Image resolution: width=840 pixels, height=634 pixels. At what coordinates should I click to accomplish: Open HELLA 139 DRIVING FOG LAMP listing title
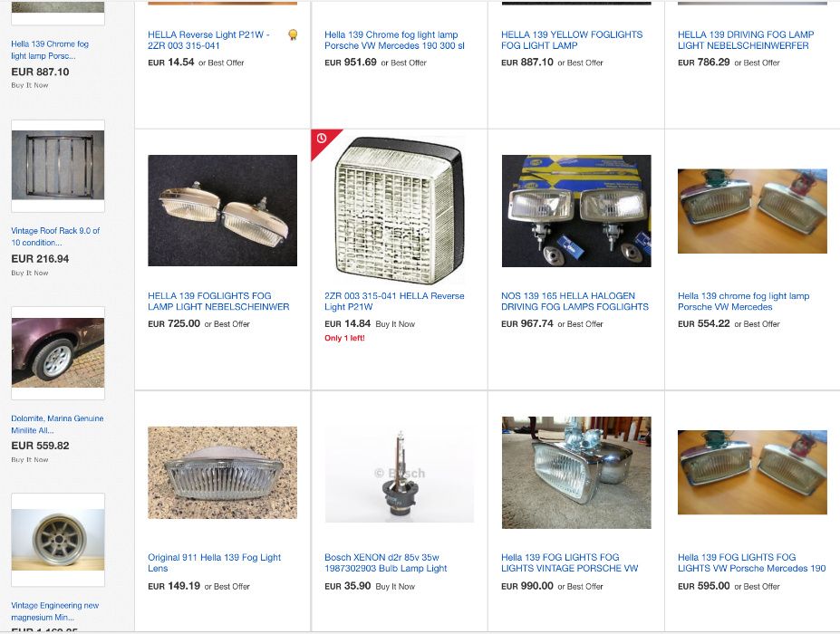click(x=746, y=40)
